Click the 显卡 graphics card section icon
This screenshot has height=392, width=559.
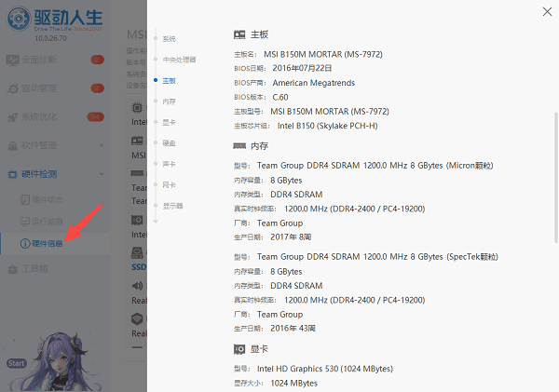pos(240,348)
